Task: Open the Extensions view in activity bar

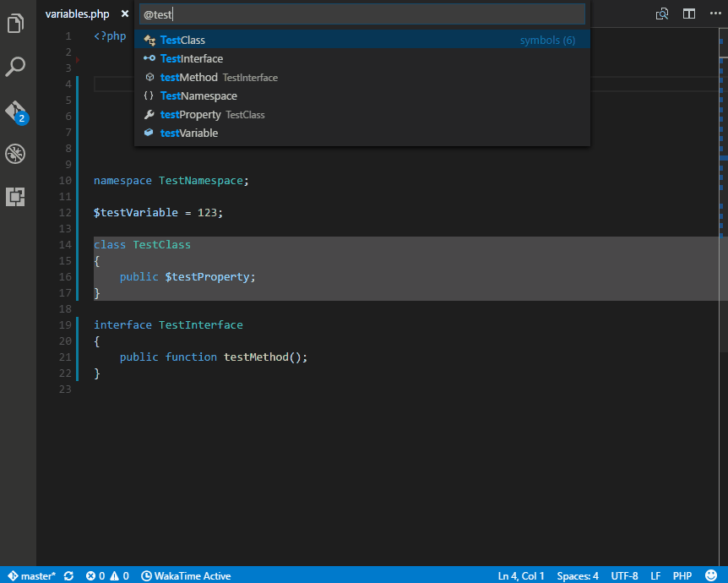Action: [16, 197]
